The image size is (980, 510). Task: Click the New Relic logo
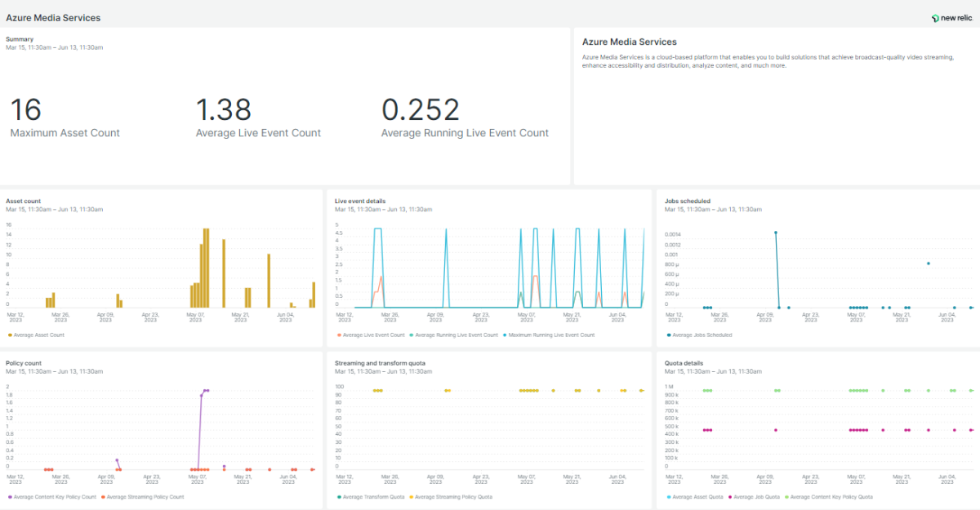[951, 18]
